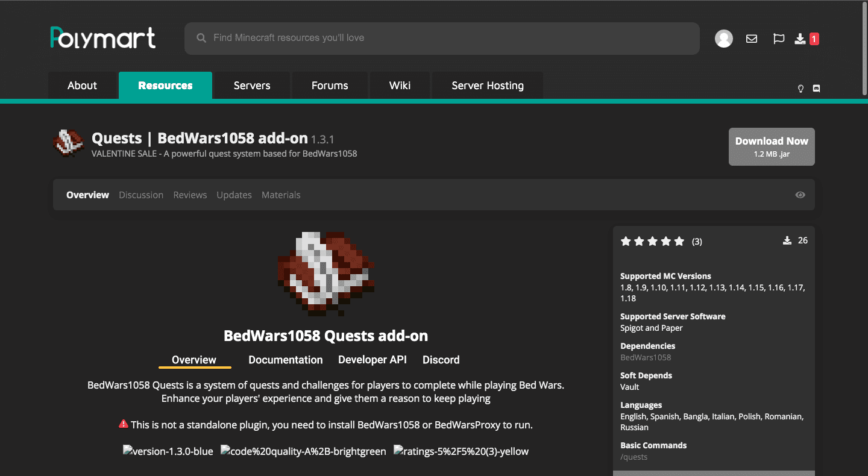Click the resource title Quests | BedWars1058 add-on
Viewport: 868px width, 476px height.
point(200,139)
